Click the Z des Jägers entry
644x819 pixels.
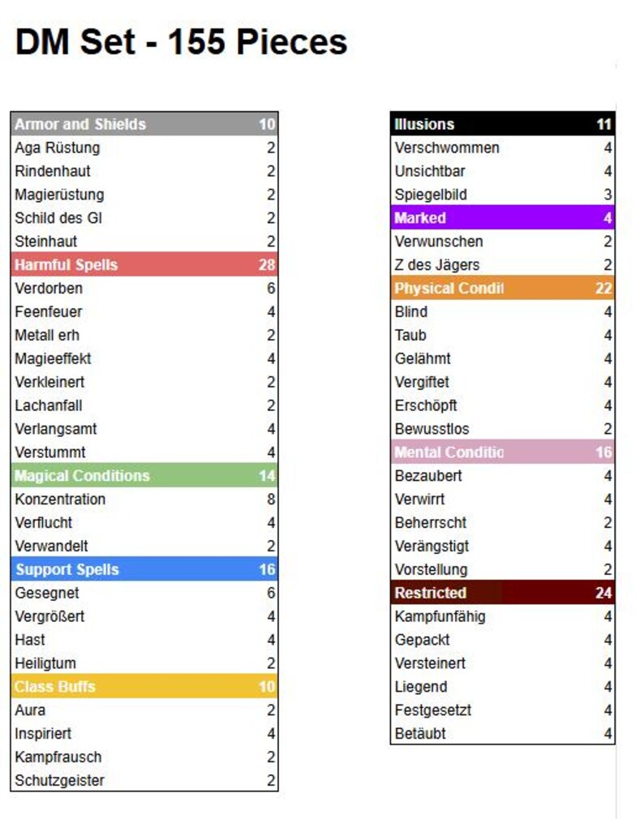(x=437, y=265)
